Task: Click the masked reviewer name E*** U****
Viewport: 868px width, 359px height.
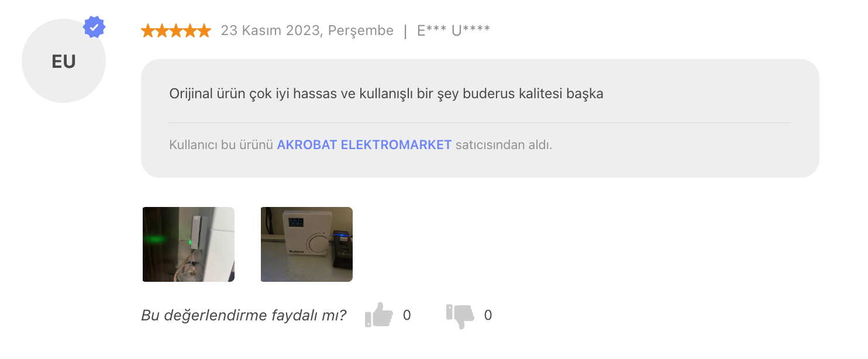Action: pyautogui.click(x=453, y=31)
